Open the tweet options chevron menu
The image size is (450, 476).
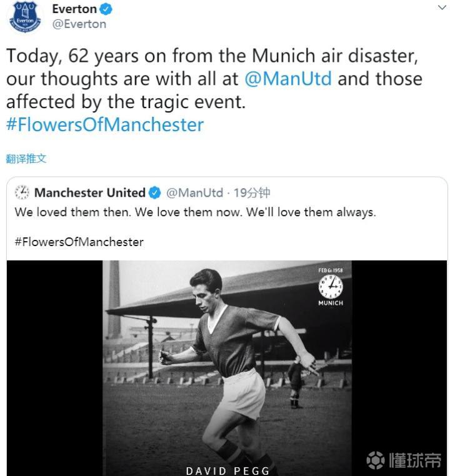(442, 7)
